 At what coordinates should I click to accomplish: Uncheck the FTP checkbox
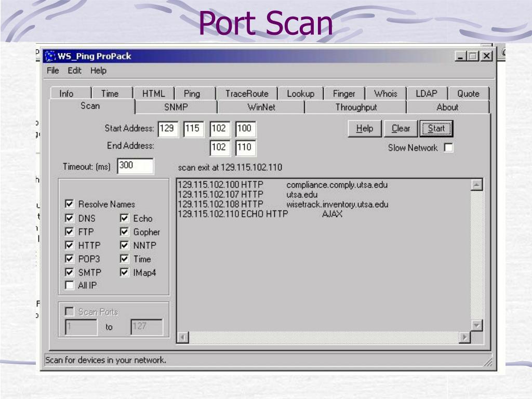pos(69,232)
